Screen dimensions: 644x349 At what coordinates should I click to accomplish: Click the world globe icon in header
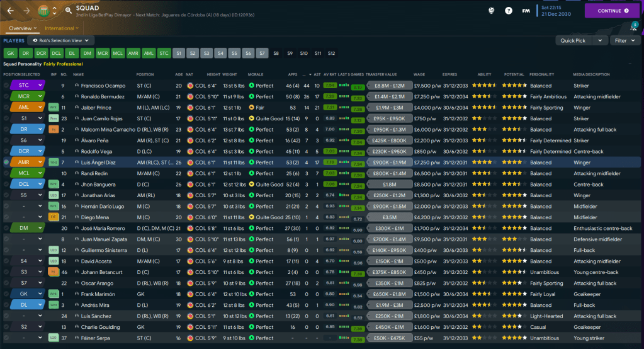tap(492, 11)
